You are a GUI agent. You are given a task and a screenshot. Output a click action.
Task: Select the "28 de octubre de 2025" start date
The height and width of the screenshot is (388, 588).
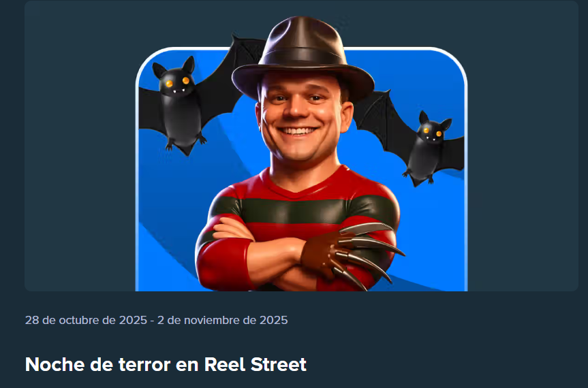coord(86,320)
